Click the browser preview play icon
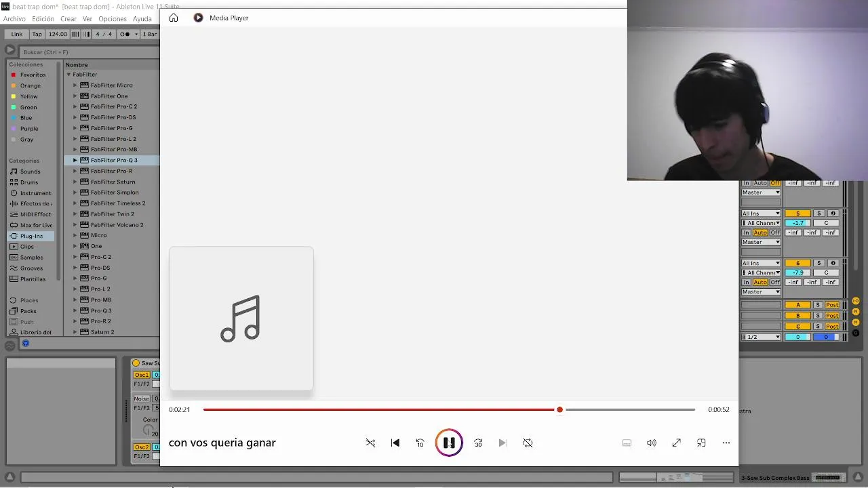Viewport: 868px width, 488px height. 10,50
